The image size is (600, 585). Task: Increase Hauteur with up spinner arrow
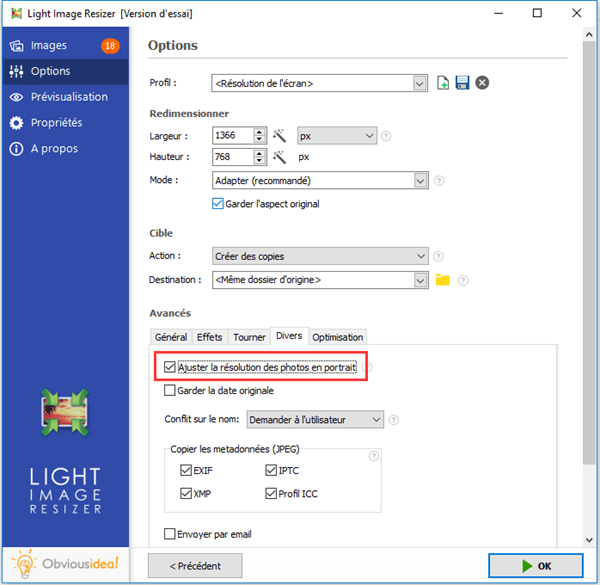click(x=259, y=153)
